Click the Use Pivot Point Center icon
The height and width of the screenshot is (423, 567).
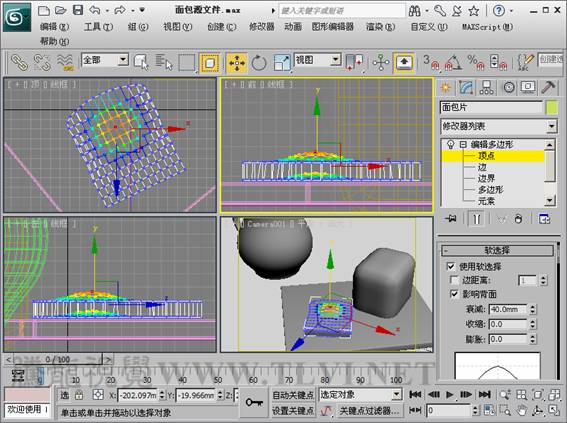click(354, 62)
